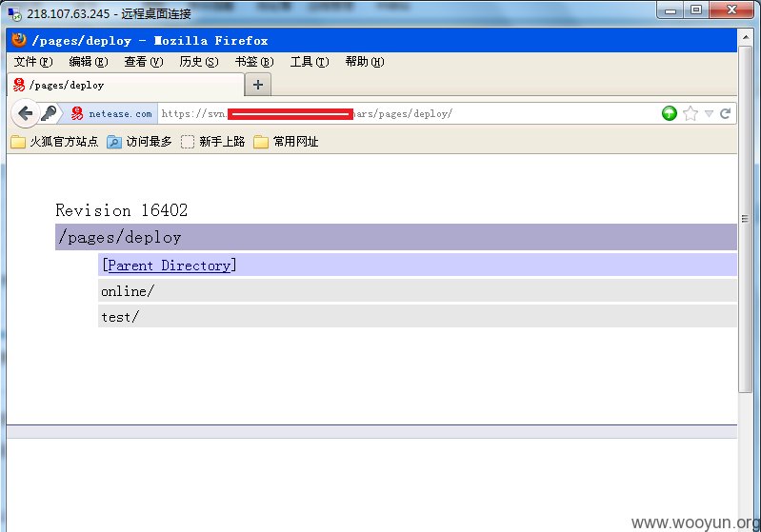Open the 工具(T) menu
Screen dimensions: 761x532
coord(310,62)
